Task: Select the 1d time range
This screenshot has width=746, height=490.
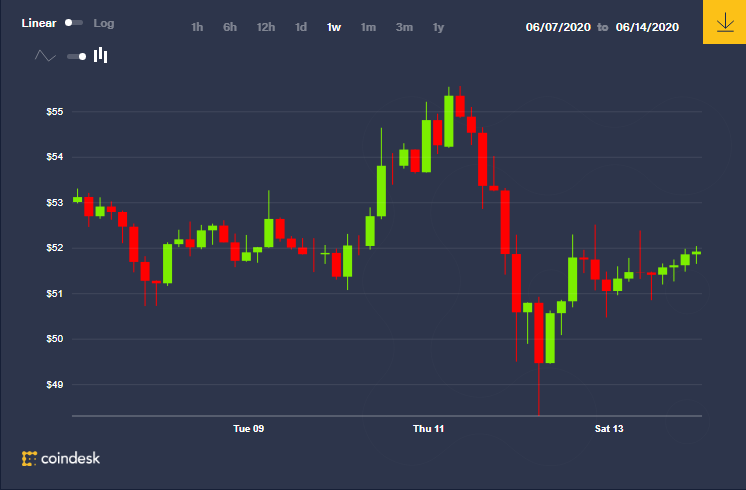Action: pyautogui.click(x=301, y=27)
